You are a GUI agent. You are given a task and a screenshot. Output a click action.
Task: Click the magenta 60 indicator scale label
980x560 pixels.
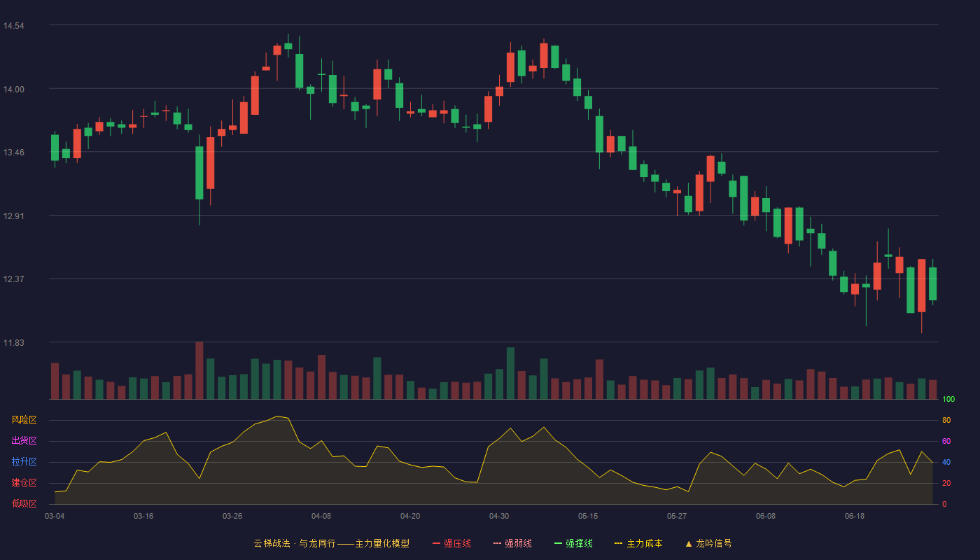tap(946, 441)
